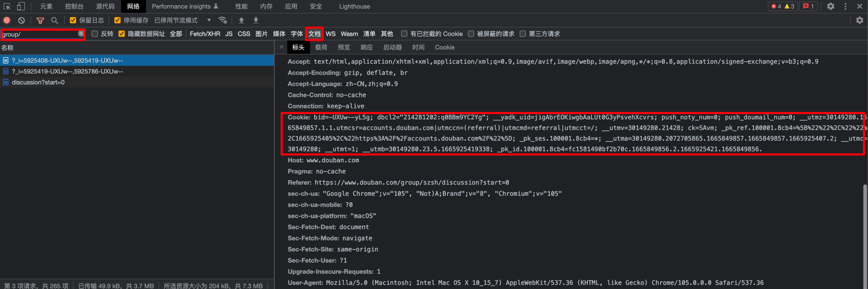The image size is (868, 289).
Task: Stop recording network log
Action: pyautogui.click(x=7, y=20)
